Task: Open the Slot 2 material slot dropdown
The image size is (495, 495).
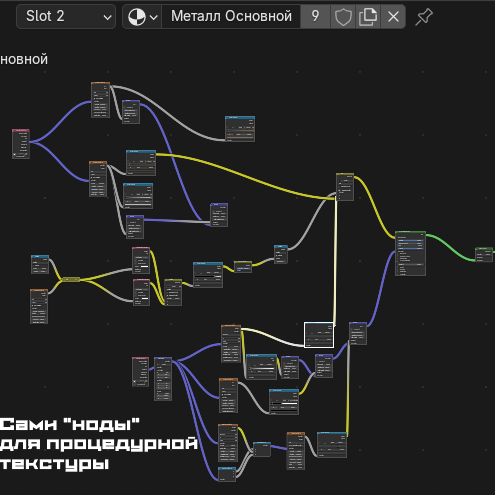Action: coord(66,16)
